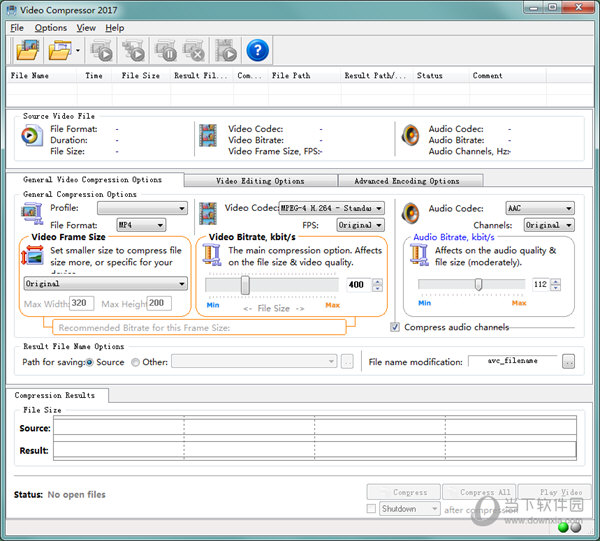Click the Max Height field showing 200
The width and height of the screenshot is (600, 541).
[x=159, y=303]
